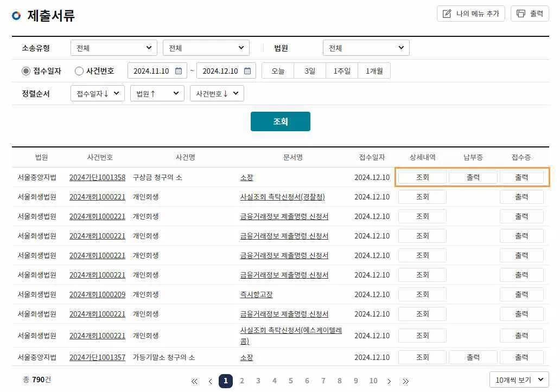560x392 pixels.
Task: Click the 나의 메뉴 추가 button
Action: coord(470,14)
